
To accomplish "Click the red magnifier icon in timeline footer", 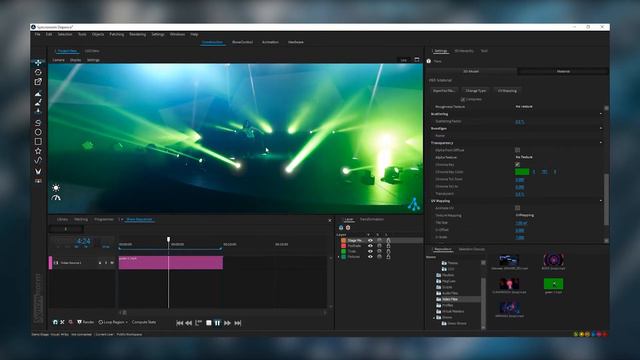I will (70, 322).
